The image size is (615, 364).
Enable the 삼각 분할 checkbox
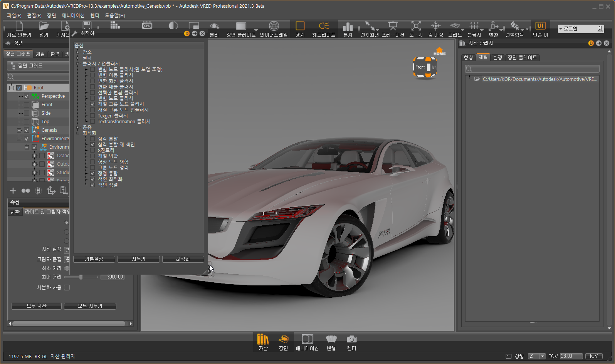point(92,139)
